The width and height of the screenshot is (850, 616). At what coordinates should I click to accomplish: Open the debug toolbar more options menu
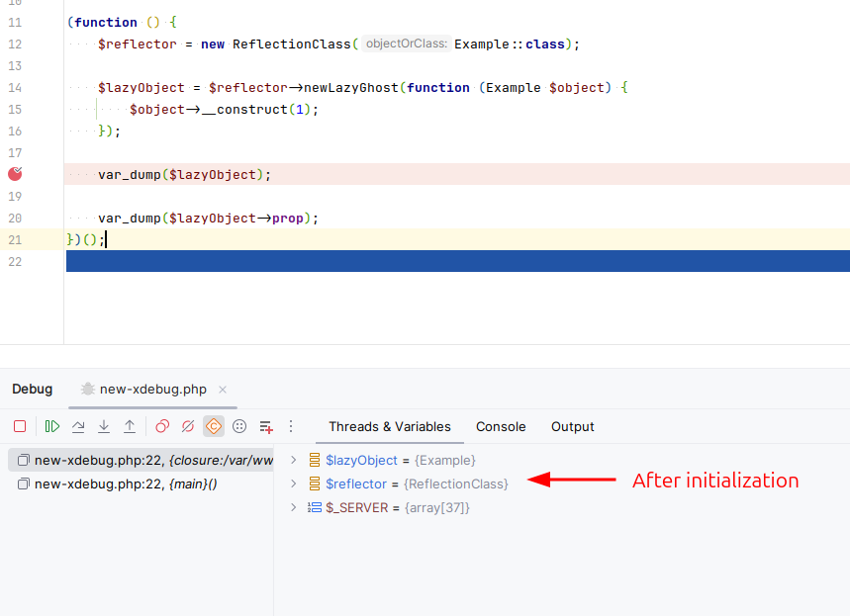point(291,426)
